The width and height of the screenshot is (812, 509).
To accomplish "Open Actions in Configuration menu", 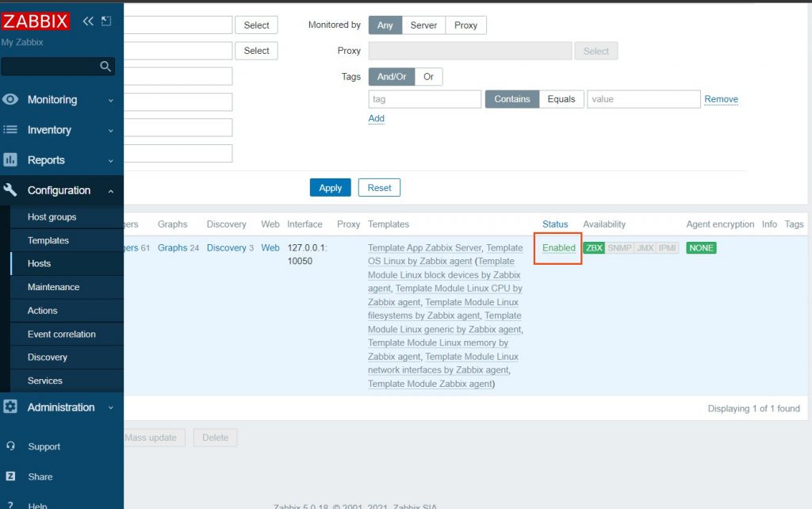I will pos(43,311).
